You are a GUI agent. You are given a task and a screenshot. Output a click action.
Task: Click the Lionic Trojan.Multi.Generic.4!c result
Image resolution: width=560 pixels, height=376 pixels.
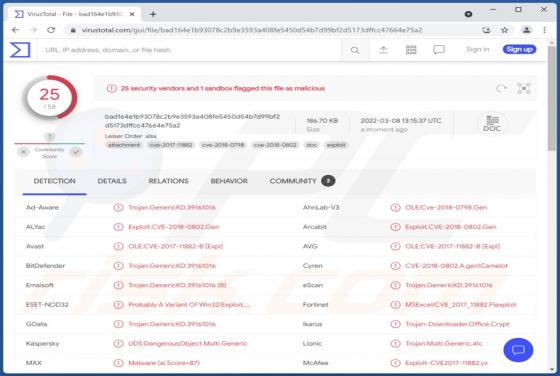click(x=444, y=344)
